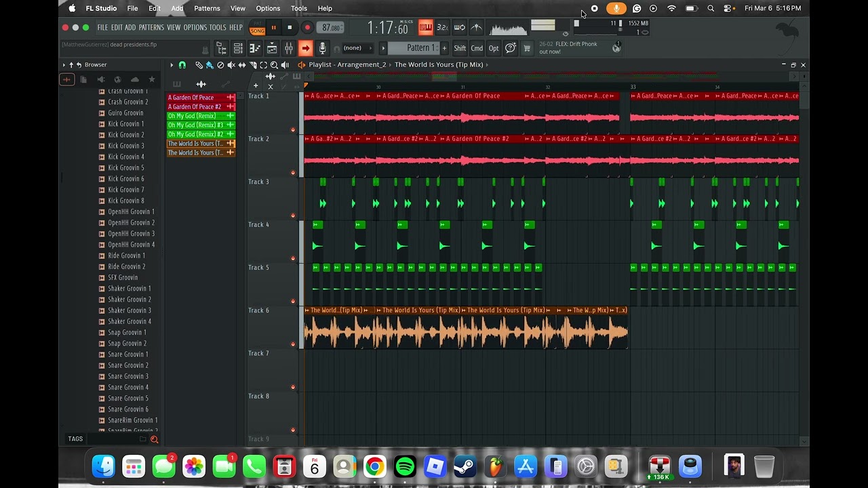Image resolution: width=868 pixels, height=488 pixels.
Task: Select the Select tool in playlist toolbar
Action: click(x=263, y=65)
